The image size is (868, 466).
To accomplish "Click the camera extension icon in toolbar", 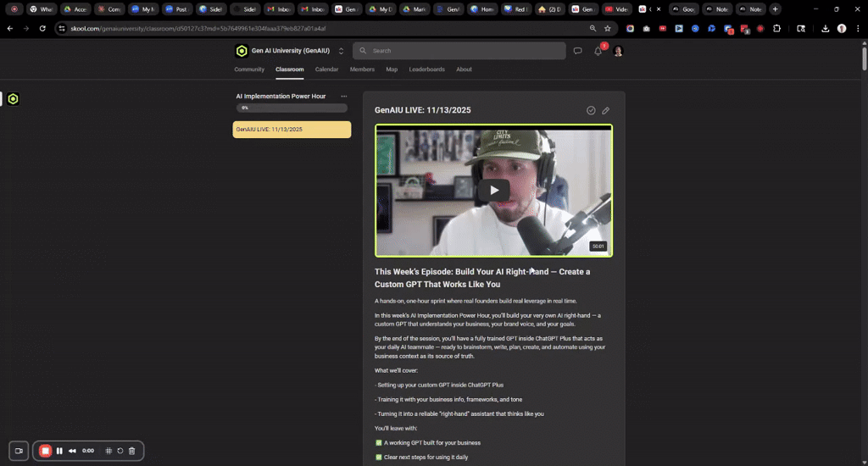I will click(647, 28).
